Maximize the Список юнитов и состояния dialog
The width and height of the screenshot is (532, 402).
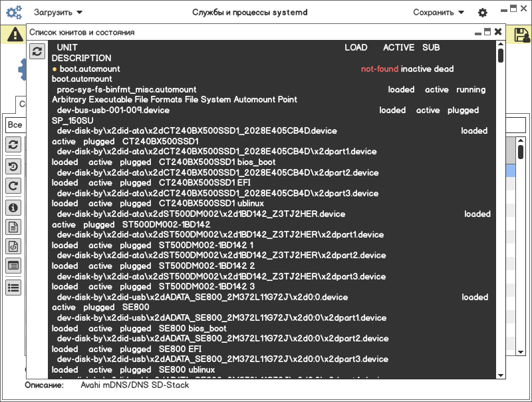(x=487, y=32)
